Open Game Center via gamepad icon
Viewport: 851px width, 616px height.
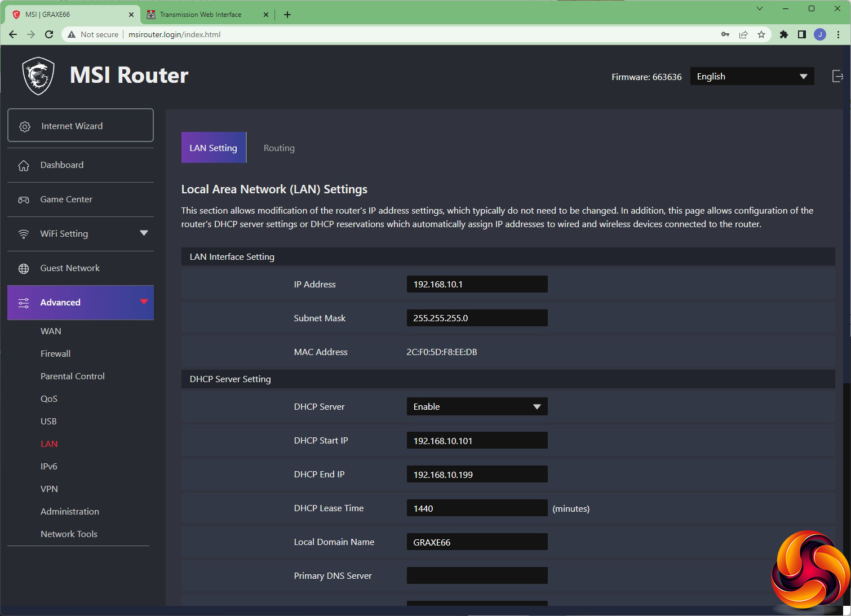[x=24, y=200]
